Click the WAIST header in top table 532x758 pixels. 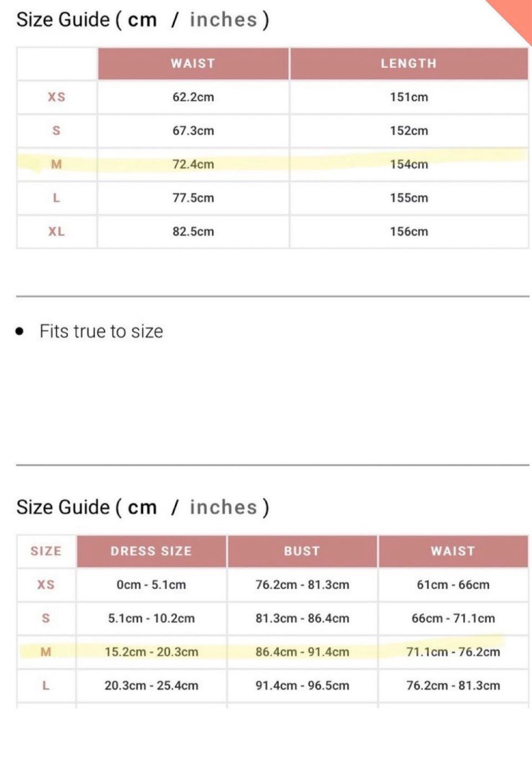tap(193, 64)
